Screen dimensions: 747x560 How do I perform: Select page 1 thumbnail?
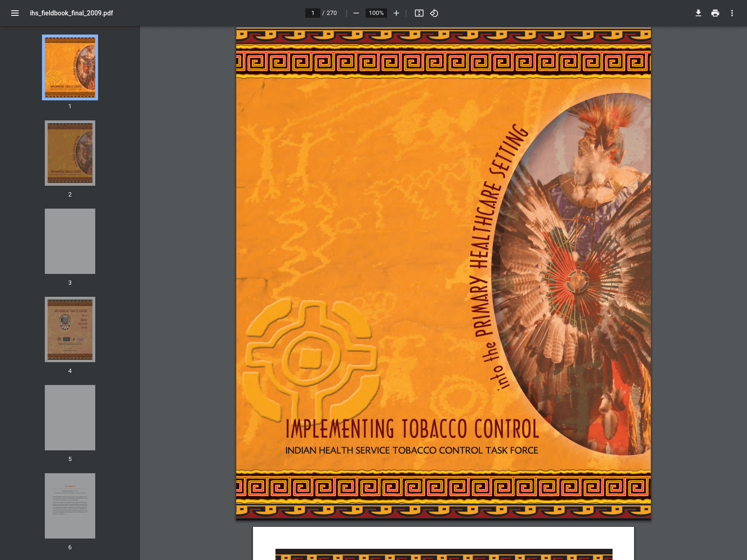[x=70, y=67]
